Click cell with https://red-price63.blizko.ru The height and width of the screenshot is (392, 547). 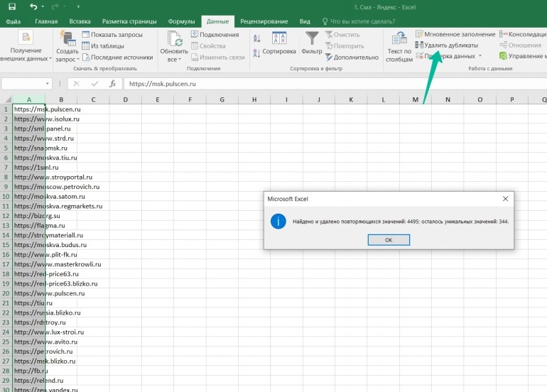(x=29, y=283)
